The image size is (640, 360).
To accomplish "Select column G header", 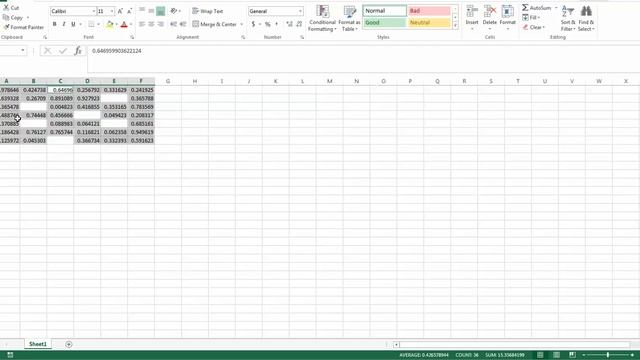I will pos(168,81).
